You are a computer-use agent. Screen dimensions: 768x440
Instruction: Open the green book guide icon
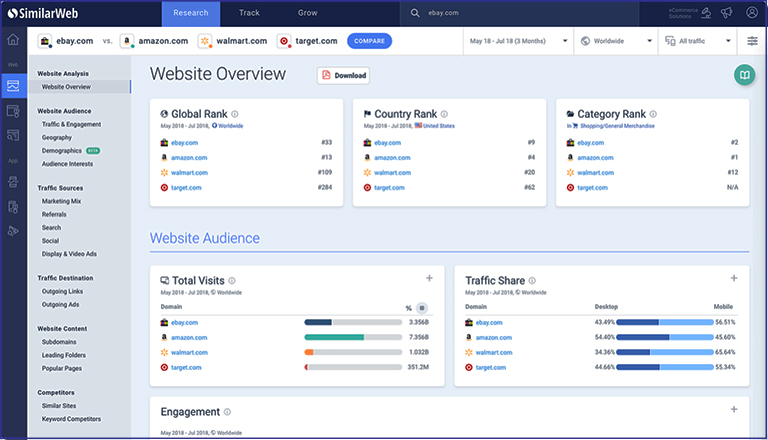743,75
